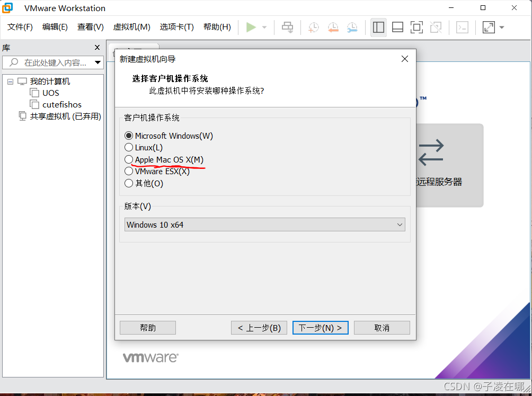Image resolution: width=532 pixels, height=396 pixels.
Task: Open the console view toolbar icon
Action: click(x=462, y=27)
